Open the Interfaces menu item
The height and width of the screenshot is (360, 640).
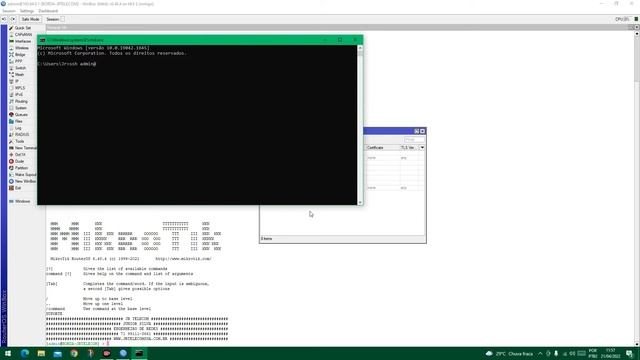[x=20, y=41]
